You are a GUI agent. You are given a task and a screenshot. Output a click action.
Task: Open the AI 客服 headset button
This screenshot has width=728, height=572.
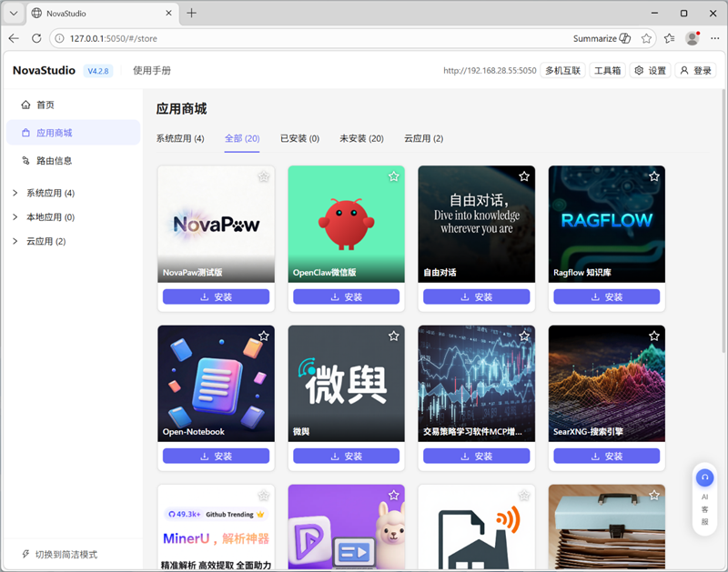pyautogui.click(x=704, y=477)
